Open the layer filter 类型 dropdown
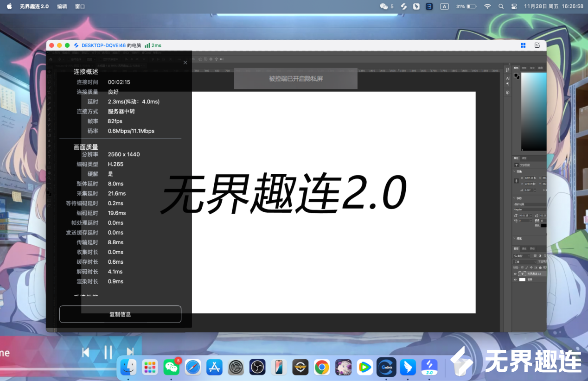The image size is (588, 381). click(x=521, y=256)
